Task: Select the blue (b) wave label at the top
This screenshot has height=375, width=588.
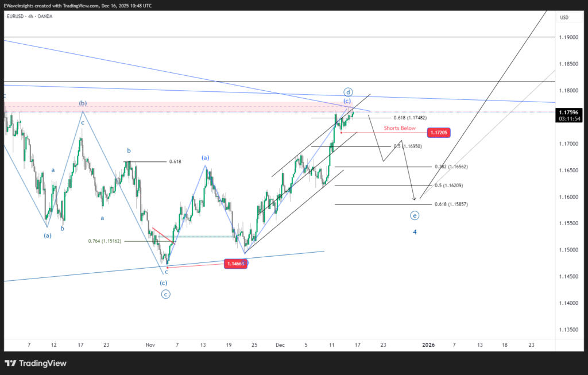Action: click(83, 103)
